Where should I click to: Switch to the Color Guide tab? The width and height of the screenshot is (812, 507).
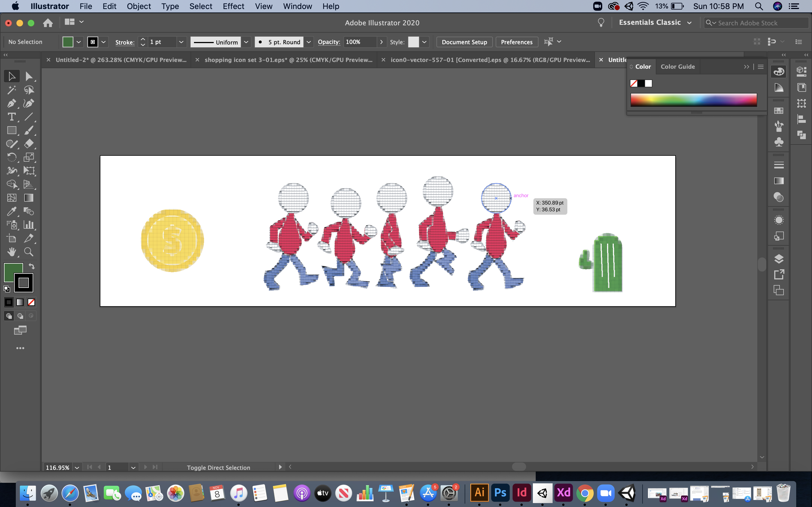tap(678, 67)
